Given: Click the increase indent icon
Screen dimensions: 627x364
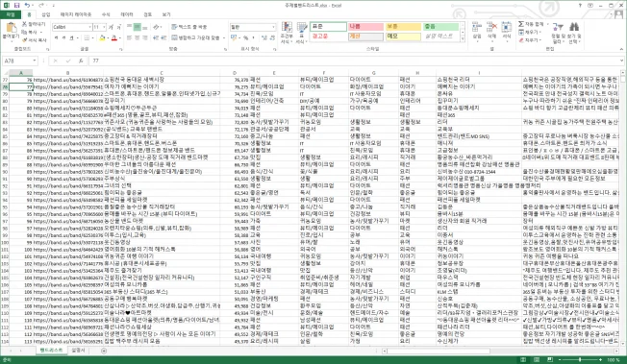Looking at the screenshot, I should click(163, 38).
